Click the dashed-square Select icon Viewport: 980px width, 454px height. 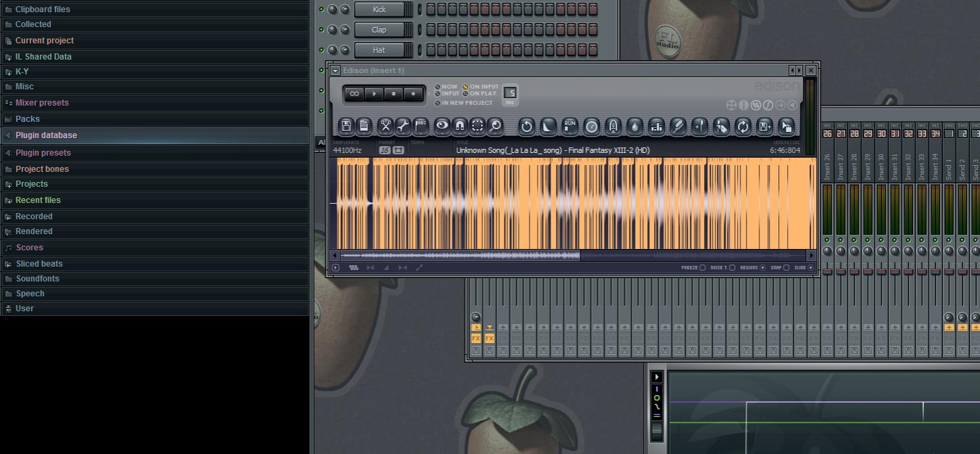click(x=477, y=126)
